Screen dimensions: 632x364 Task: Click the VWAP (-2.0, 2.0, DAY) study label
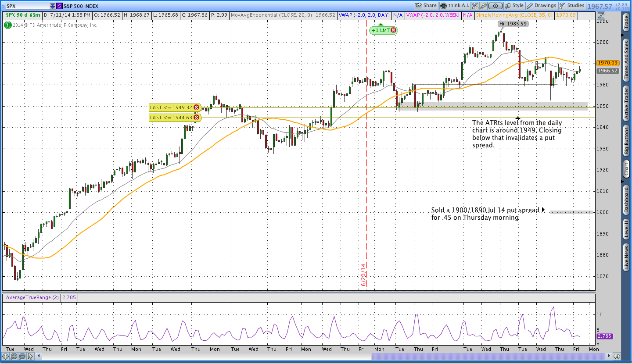pos(365,15)
